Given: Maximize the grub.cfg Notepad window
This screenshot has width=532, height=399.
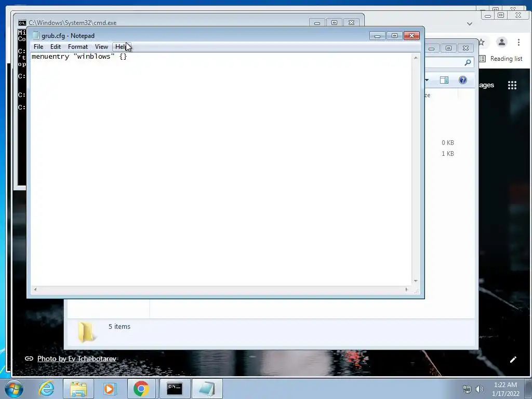Looking at the screenshot, I should click(394, 36).
